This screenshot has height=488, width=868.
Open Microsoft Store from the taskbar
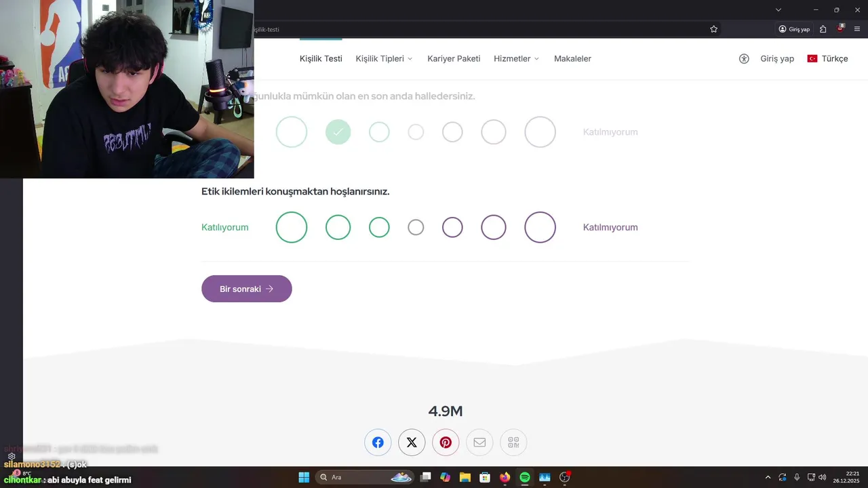(x=485, y=477)
